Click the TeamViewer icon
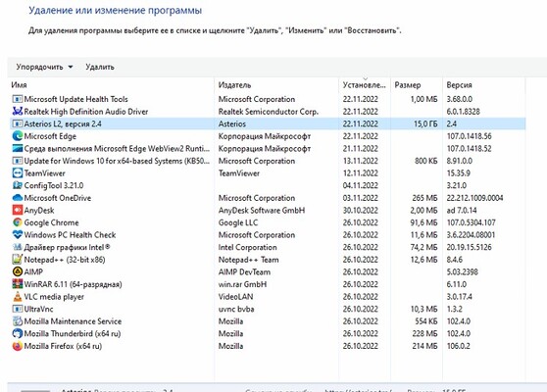 tap(17, 173)
